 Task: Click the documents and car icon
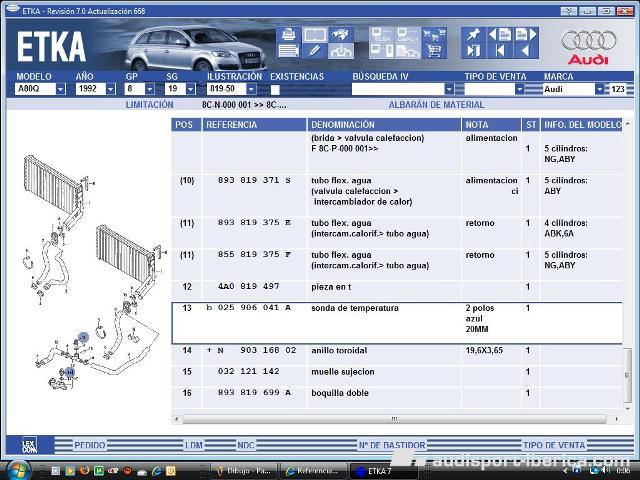point(408,51)
